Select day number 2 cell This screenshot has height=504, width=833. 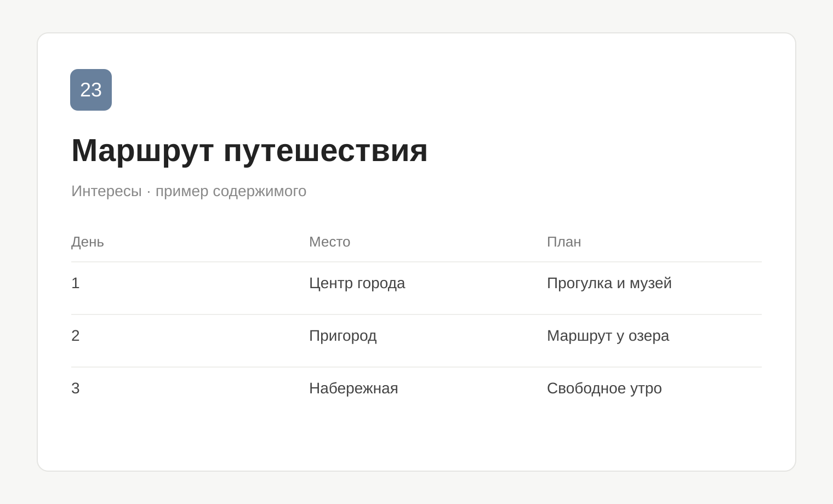click(x=76, y=336)
